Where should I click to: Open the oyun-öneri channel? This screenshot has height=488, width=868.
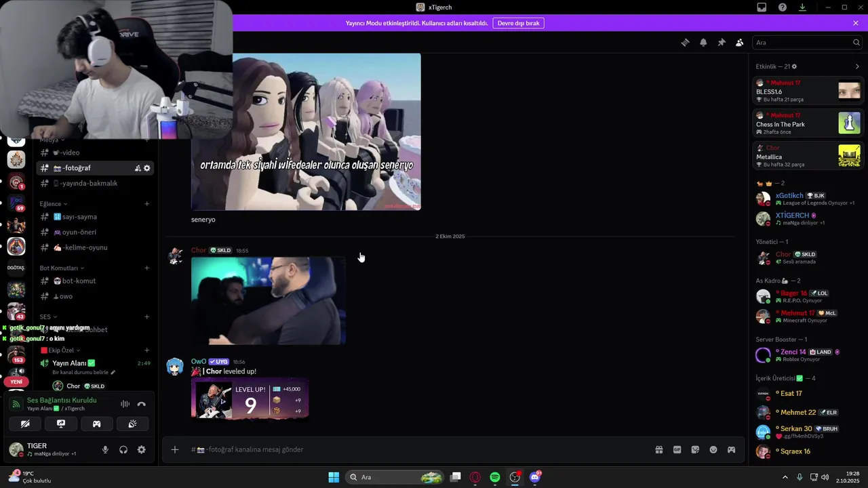coord(95,232)
